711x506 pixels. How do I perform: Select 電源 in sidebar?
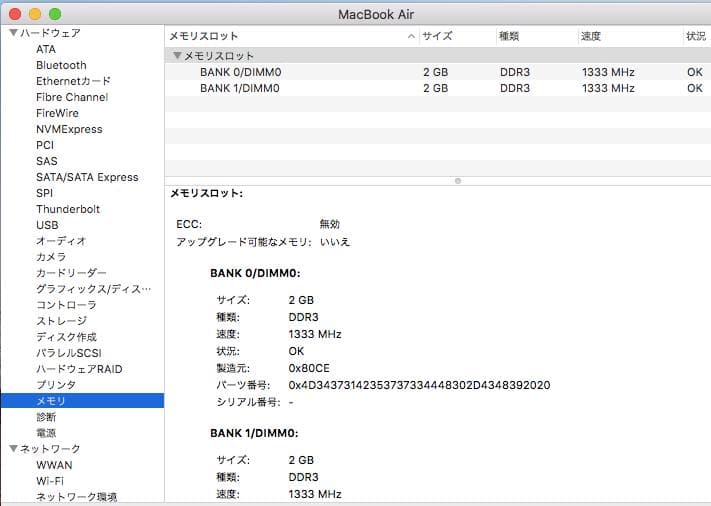click(x=46, y=433)
